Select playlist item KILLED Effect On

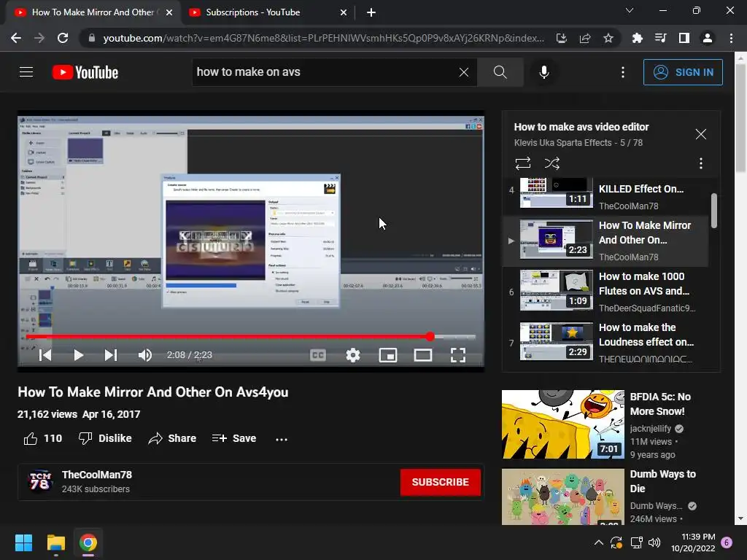(x=605, y=195)
